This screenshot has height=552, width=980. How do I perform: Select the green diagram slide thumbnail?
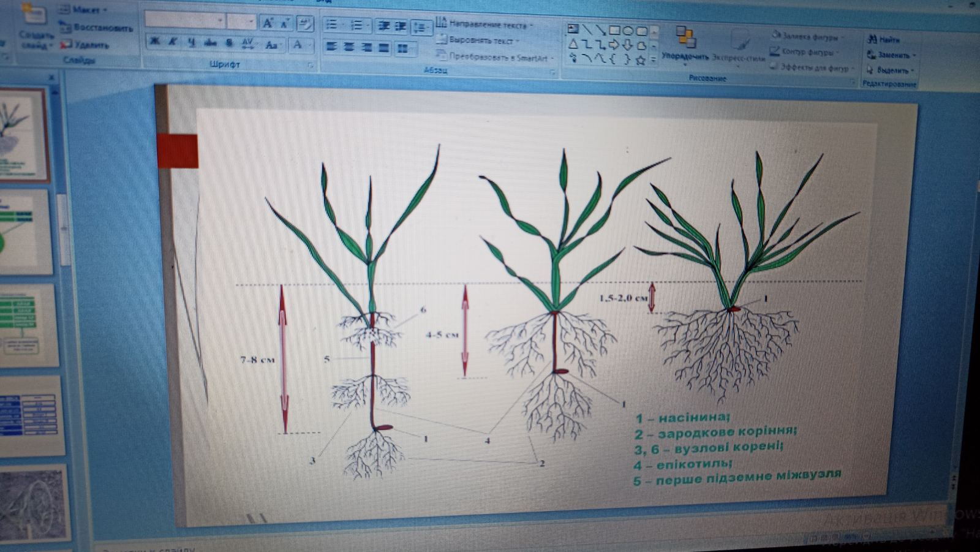(24, 230)
